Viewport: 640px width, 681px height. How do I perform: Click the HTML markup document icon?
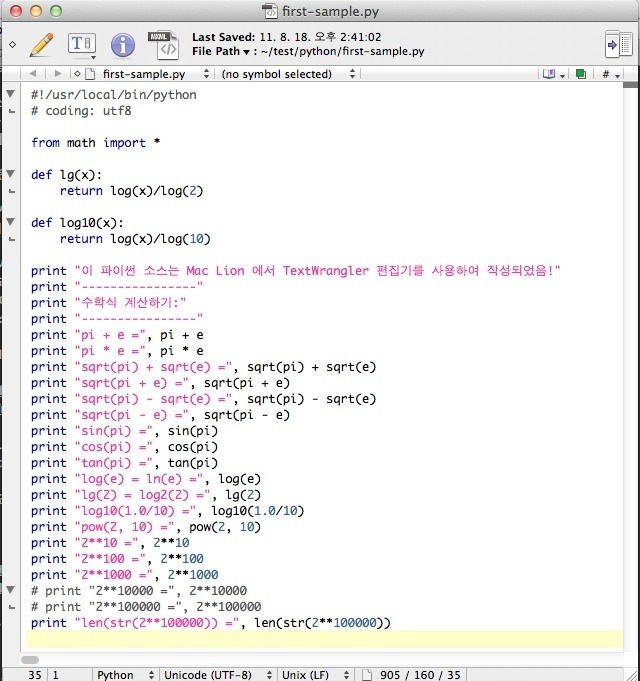pos(163,45)
